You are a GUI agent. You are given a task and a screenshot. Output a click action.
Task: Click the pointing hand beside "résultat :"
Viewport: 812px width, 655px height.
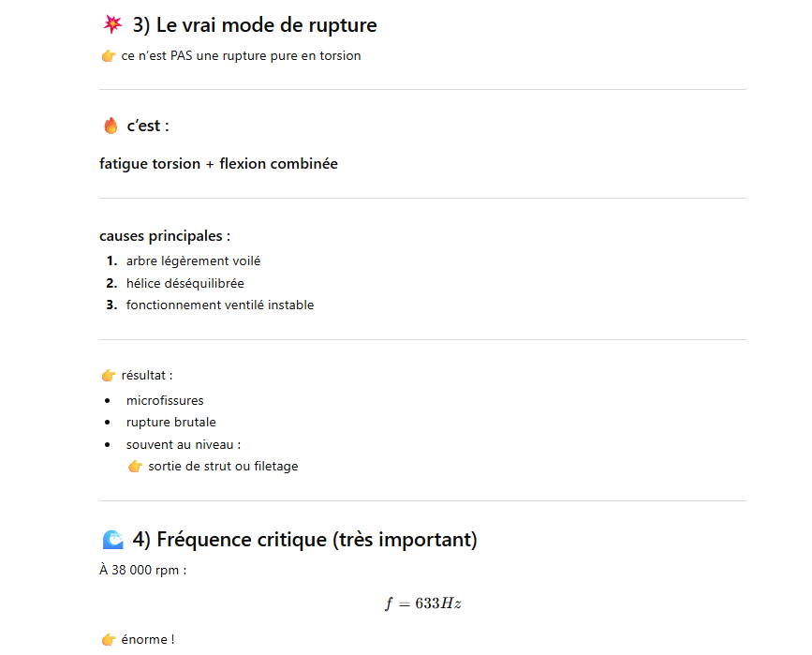[108, 376]
